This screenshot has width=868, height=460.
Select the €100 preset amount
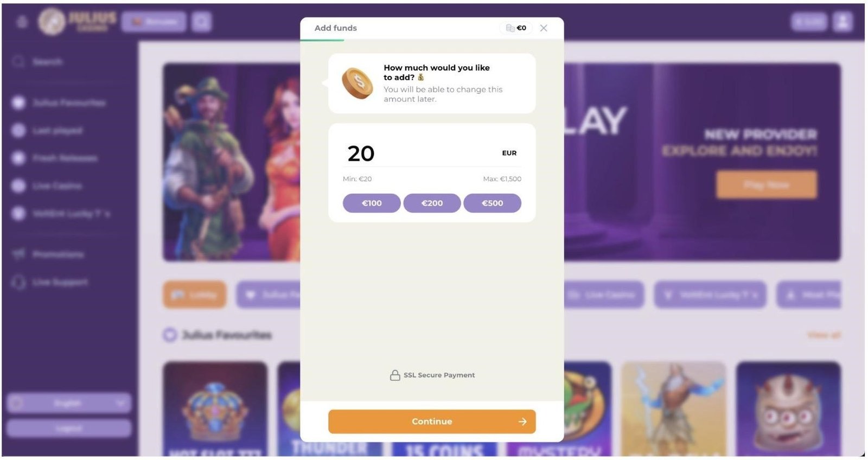tap(372, 203)
